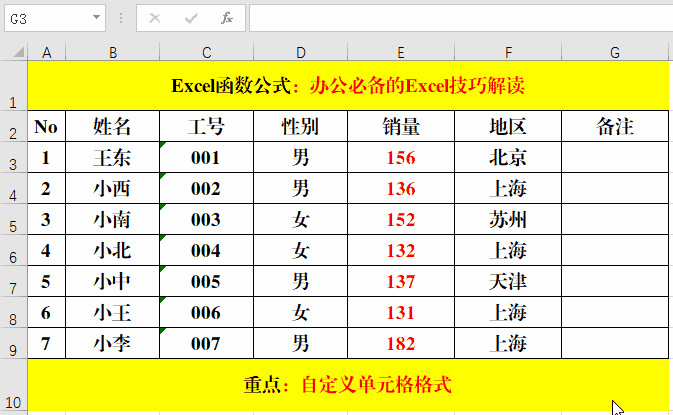Image resolution: width=673 pixels, height=415 pixels.
Task: Click the Name Box showing G3
Action: [x=55, y=18]
